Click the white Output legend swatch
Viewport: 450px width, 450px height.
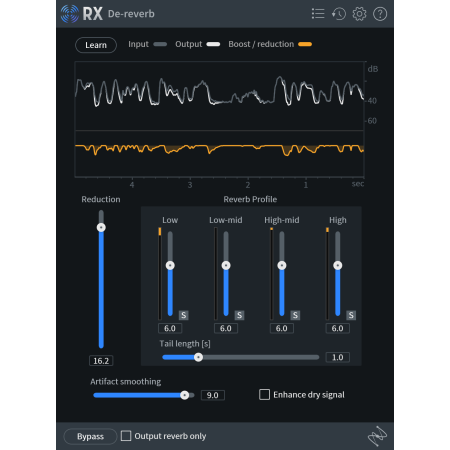click(213, 44)
